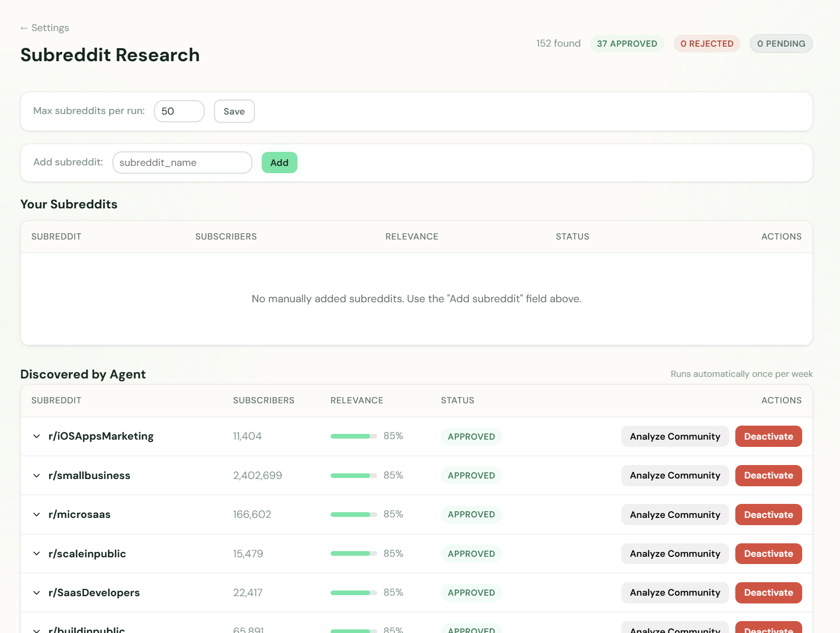Expand the r/SaasDevelopers row chevron

[x=36, y=593]
